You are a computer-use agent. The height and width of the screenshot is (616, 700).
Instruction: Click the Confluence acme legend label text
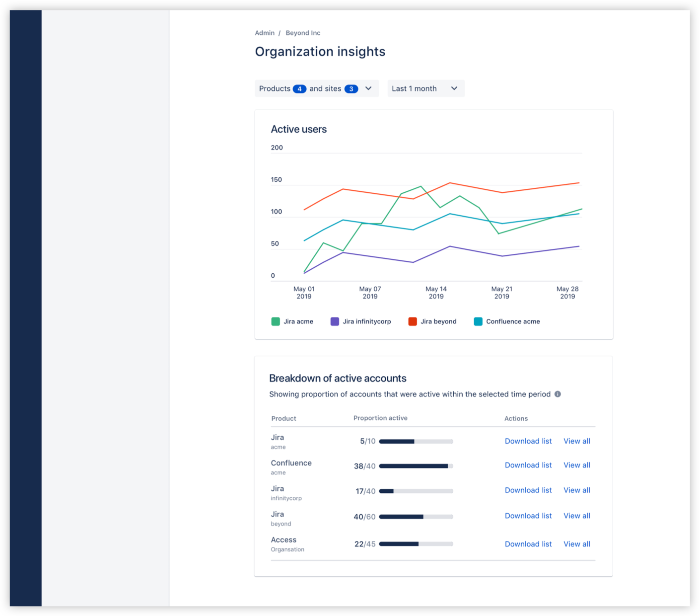pos(513,321)
